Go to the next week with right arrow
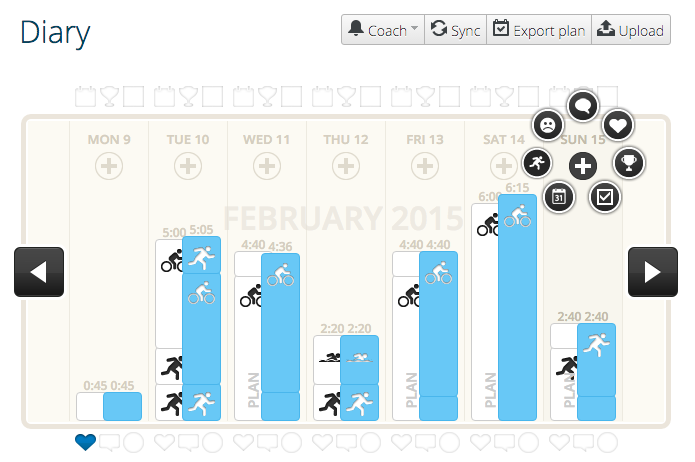This screenshot has width=695, height=462. click(652, 272)
